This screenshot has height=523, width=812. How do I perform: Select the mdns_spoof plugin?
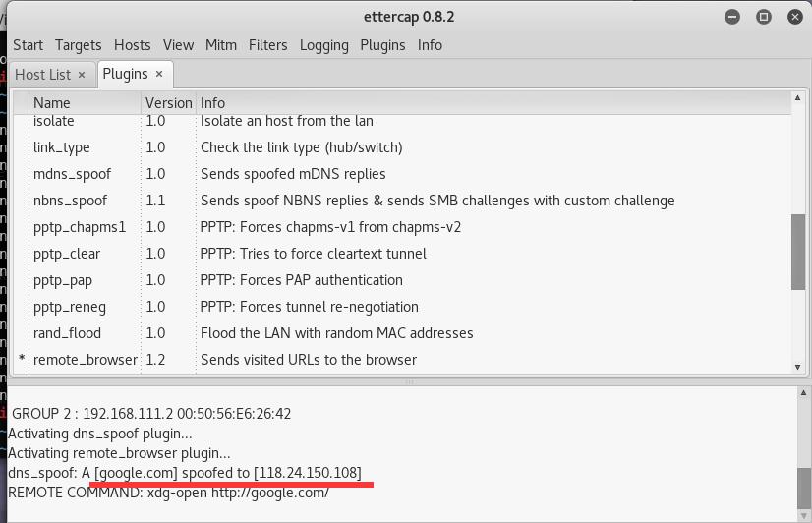[72, 174]
